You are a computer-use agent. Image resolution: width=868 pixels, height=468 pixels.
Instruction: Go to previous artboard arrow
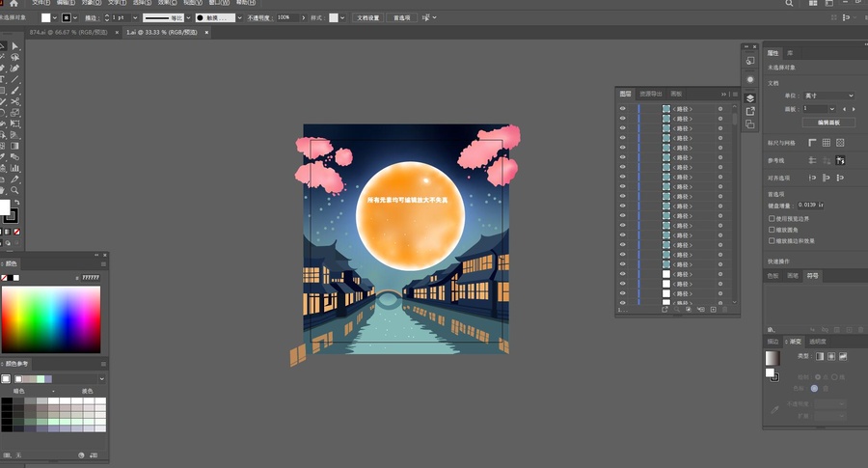point(844,109)
